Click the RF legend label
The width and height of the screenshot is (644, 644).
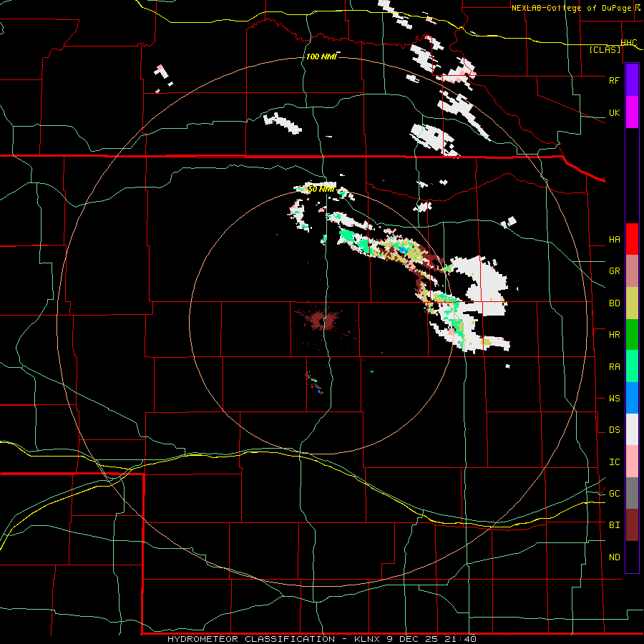614,80
